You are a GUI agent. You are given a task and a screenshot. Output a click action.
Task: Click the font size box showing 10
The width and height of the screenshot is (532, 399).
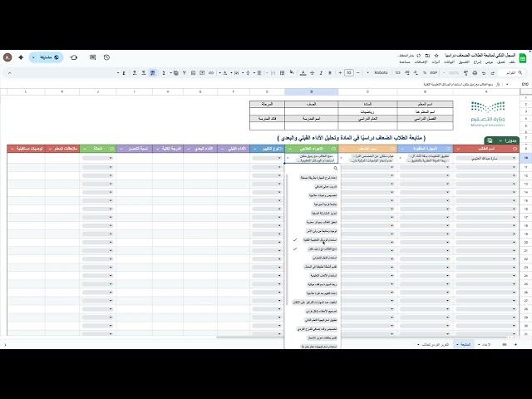[349, 72]
